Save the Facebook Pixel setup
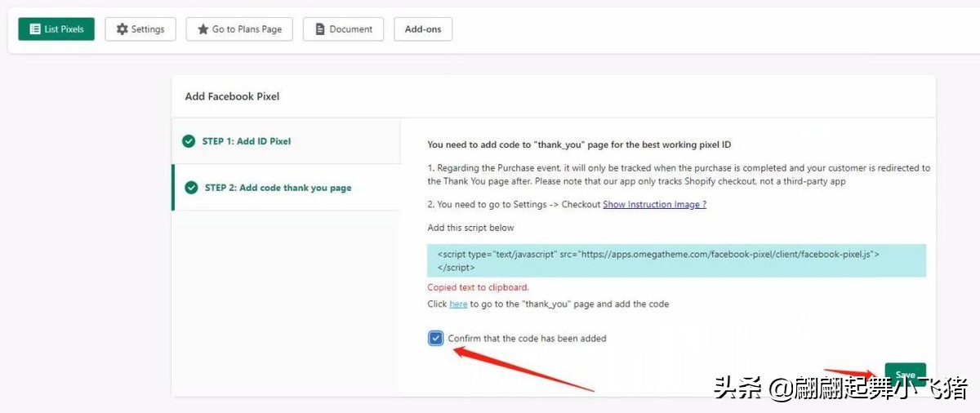 905,375
